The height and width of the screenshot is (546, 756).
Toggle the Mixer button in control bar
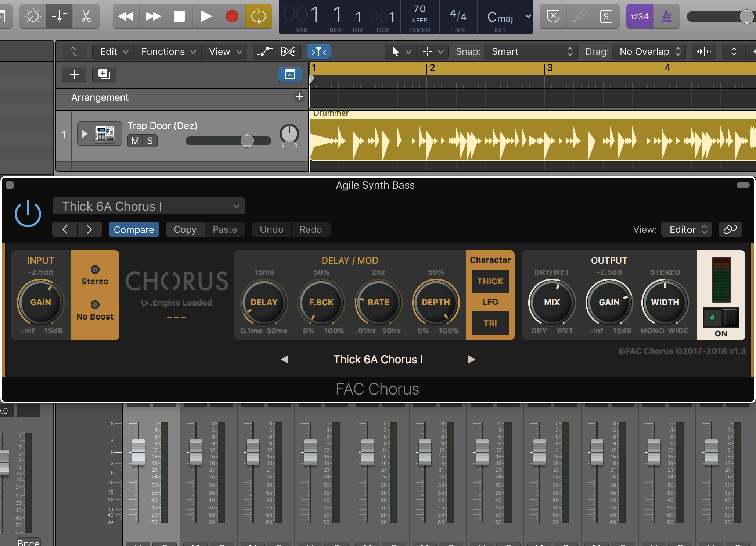click(x=59, y=16)
